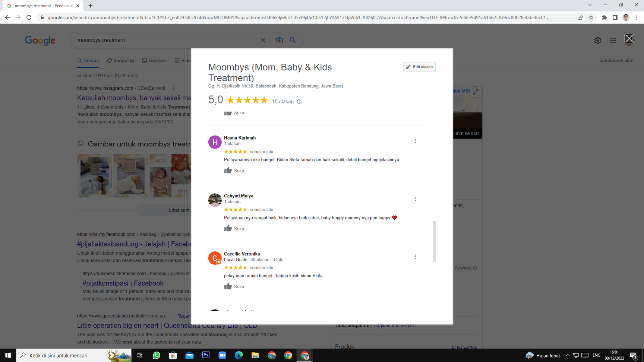644x362 pixels.
Task: Click the Edit ulasan pencil button
Action: coord(419,67)
